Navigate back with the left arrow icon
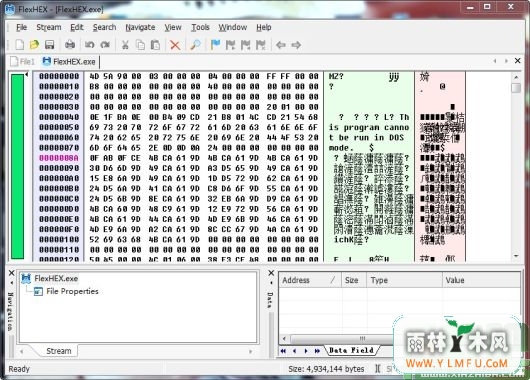 coord(281,45)
